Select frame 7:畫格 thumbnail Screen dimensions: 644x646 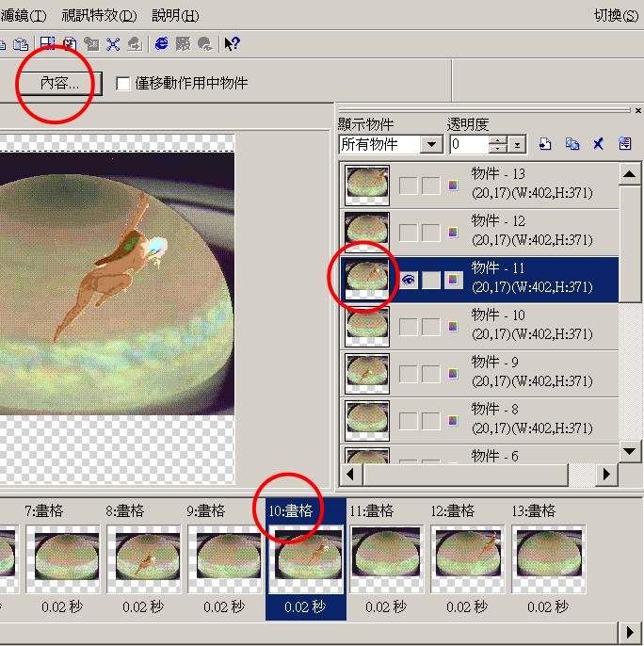tap(63, 558)
